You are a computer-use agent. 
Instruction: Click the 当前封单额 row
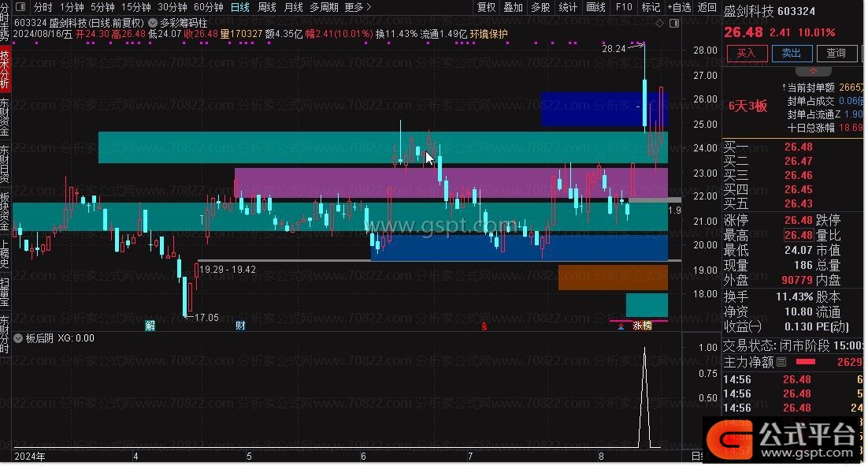824,88
